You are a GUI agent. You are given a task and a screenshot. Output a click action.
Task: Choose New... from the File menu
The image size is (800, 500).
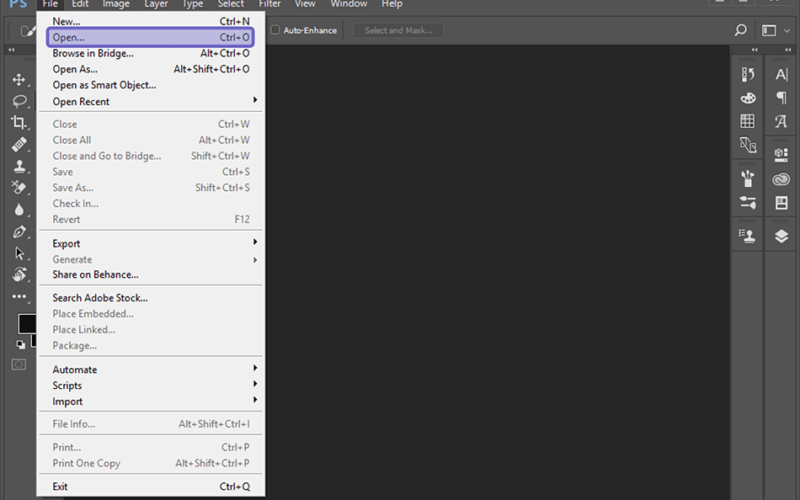(151, 21)
